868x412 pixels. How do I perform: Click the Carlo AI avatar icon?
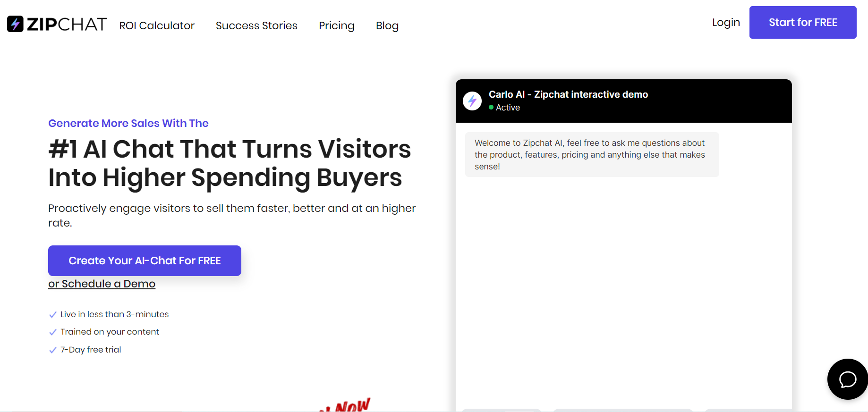472,101
